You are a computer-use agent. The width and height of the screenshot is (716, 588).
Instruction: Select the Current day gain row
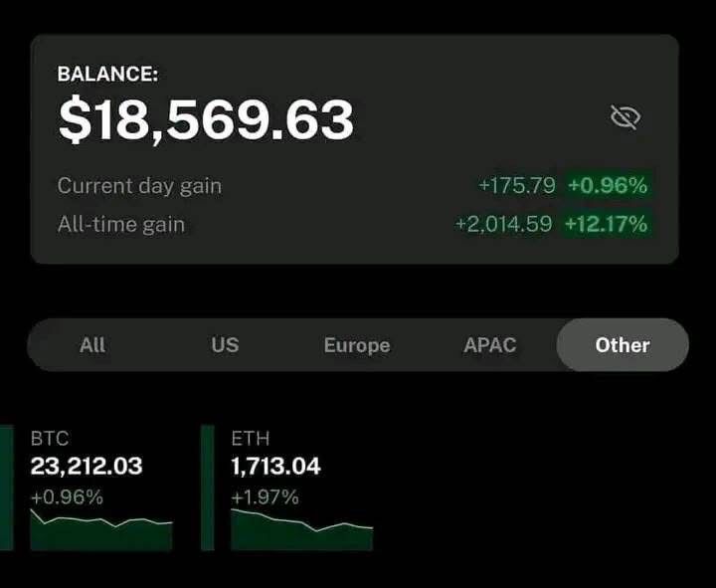coord(139,185)
